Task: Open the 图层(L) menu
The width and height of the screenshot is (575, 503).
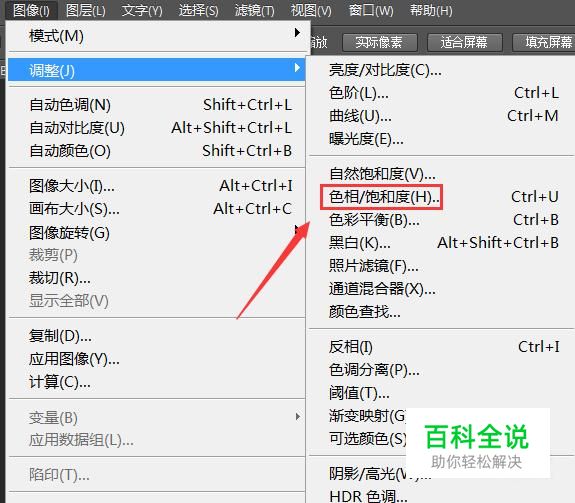Action: tap(85, 10)
